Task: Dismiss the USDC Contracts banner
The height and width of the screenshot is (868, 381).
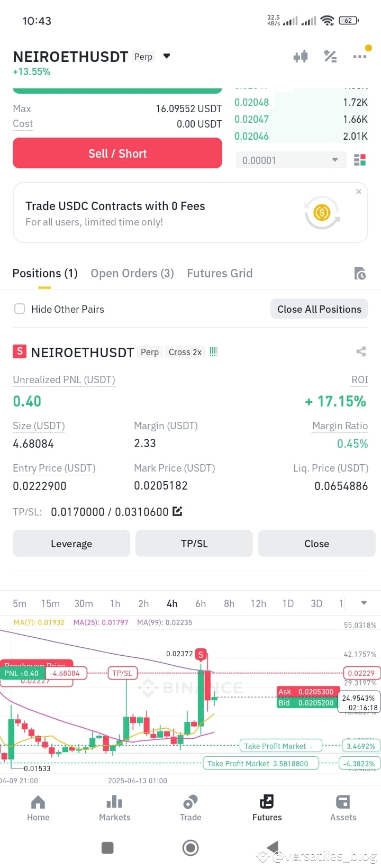Action: coord(359,192)
